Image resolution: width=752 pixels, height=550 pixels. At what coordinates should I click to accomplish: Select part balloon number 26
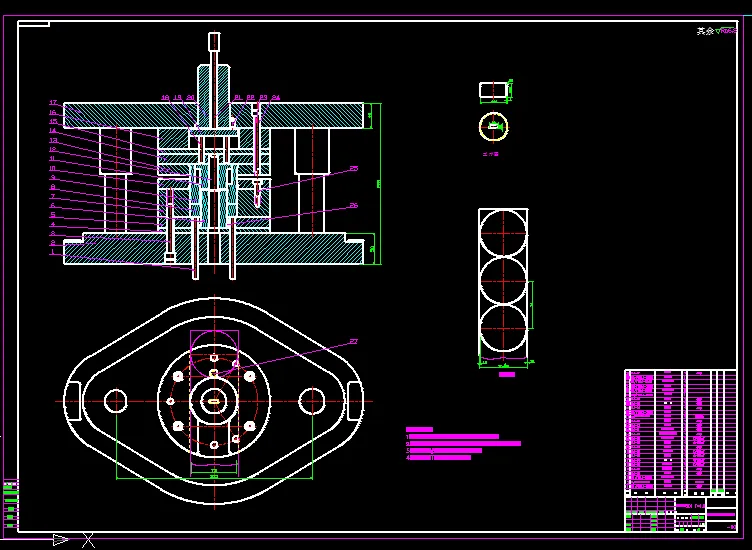click(x=354, y=205)
